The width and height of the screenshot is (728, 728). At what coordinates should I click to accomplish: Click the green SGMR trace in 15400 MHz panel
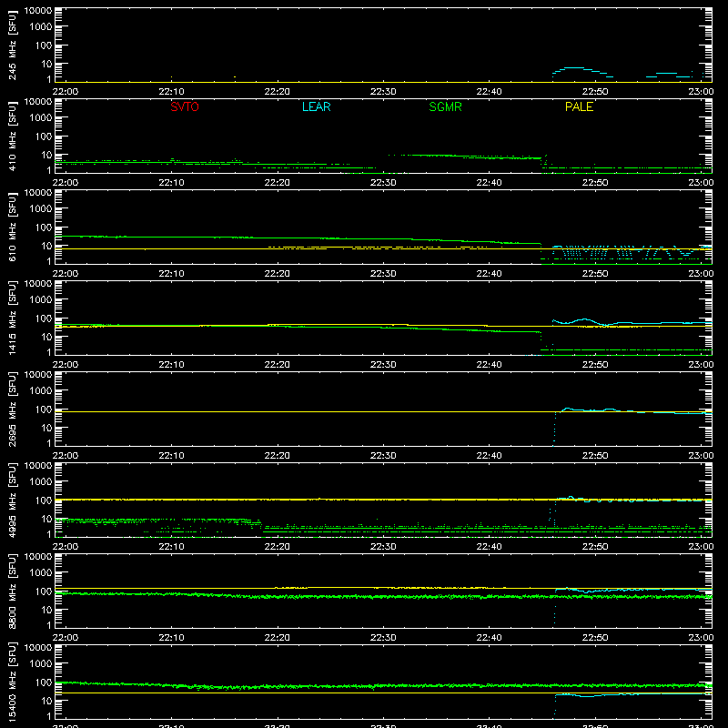tap(383, 685)
